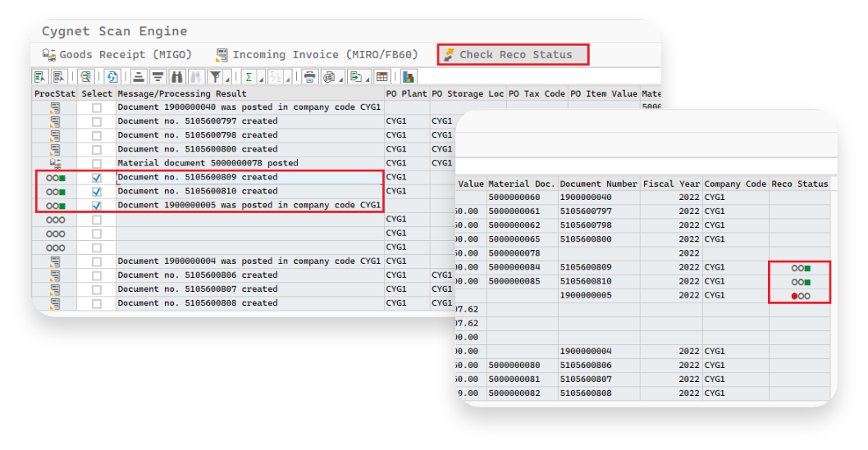868x450 pixels.
Task: Select Document Number cell 1900000004
Action: [599, 352]
